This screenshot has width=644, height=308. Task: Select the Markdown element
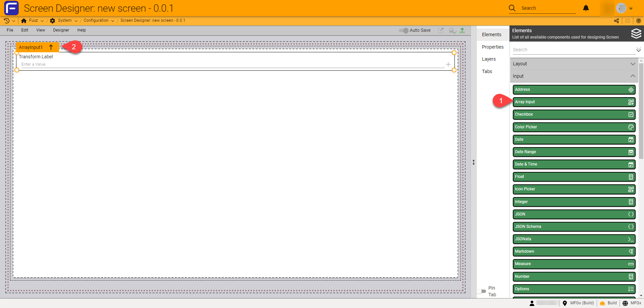click(x=574, y=251)
